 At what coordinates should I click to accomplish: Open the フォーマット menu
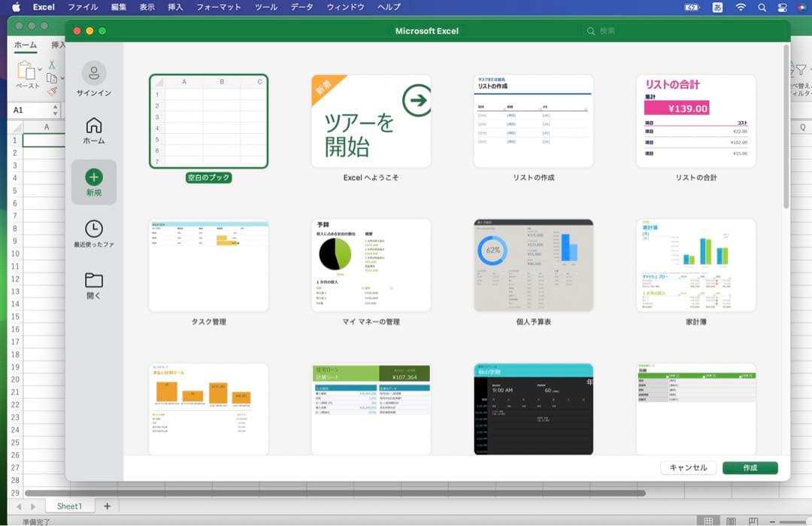(219, 7)
